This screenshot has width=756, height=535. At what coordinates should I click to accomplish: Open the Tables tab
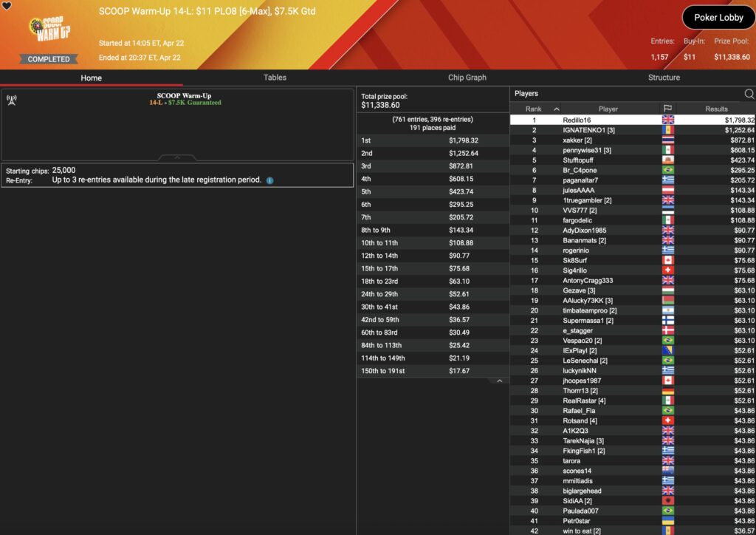click(275, 77)
